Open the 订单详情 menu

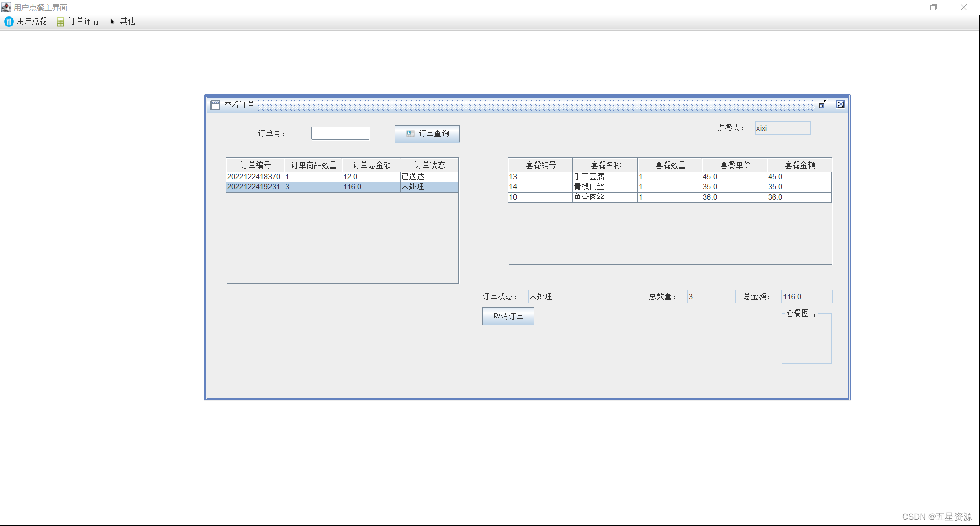click(78, 21)
